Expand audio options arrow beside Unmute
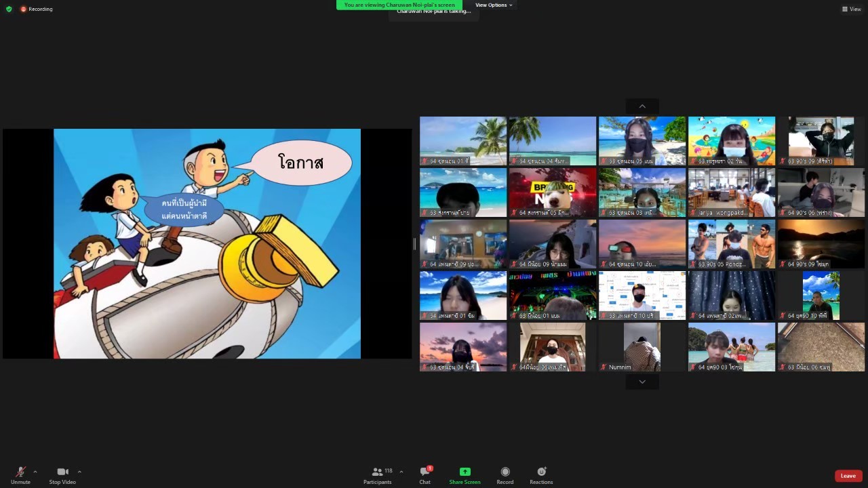The height and width of the screenshot is (488, 868). (x=35, y=472)
